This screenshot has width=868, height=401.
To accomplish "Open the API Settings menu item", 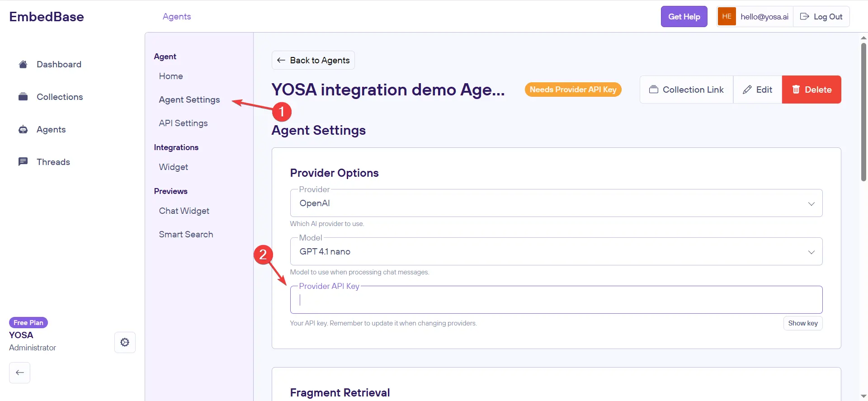I will 183,123.
